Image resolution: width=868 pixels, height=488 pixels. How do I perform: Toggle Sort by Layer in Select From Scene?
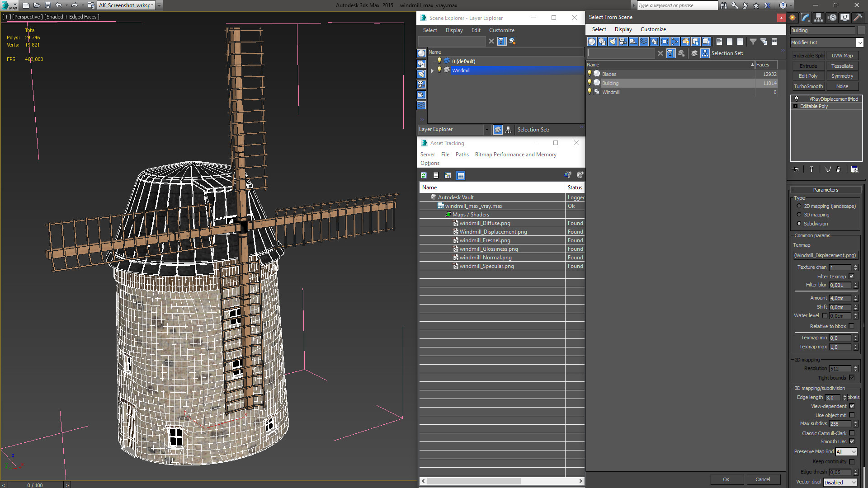pyautogui.click(x=694, y=53)
